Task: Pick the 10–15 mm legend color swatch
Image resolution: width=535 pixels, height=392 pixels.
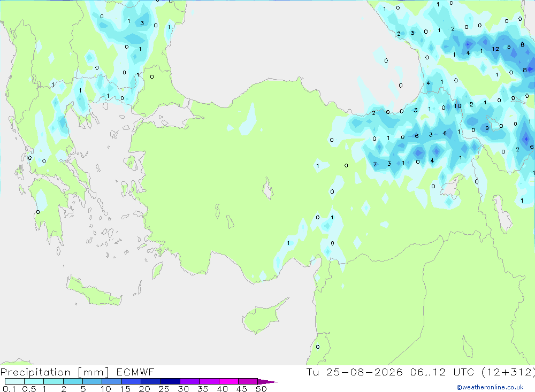Action: (112, 381)
